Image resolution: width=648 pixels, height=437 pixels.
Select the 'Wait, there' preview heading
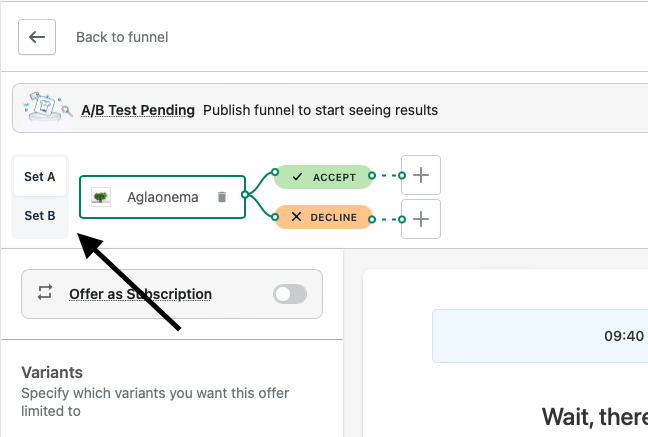pyautogui.click(x=594, y=415)
